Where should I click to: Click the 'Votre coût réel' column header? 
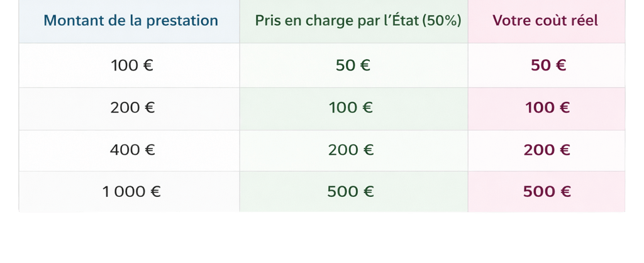(545, 21)
